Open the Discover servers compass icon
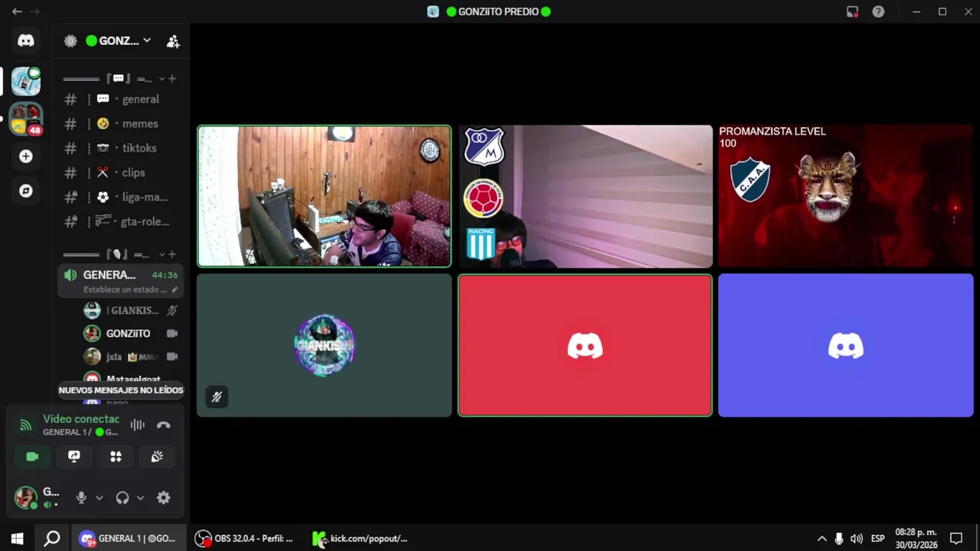Viewport: 980px width, 551px height. (26, 191)
